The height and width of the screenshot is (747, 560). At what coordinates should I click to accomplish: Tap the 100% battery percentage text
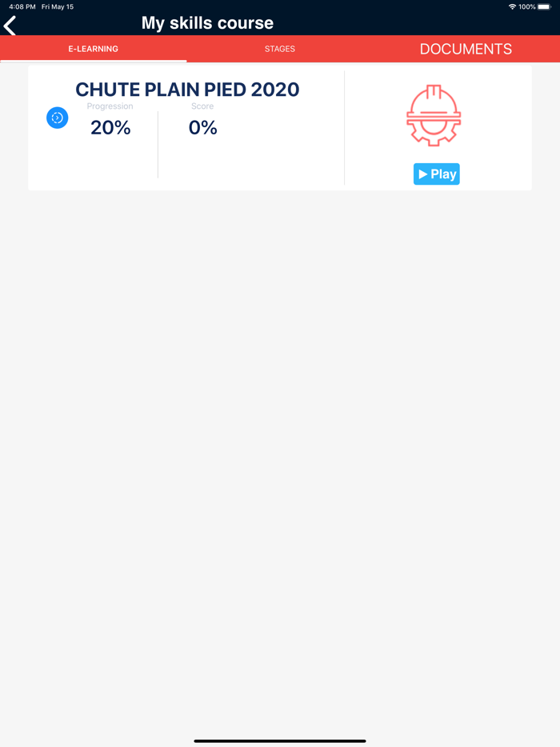coord(527,6)
